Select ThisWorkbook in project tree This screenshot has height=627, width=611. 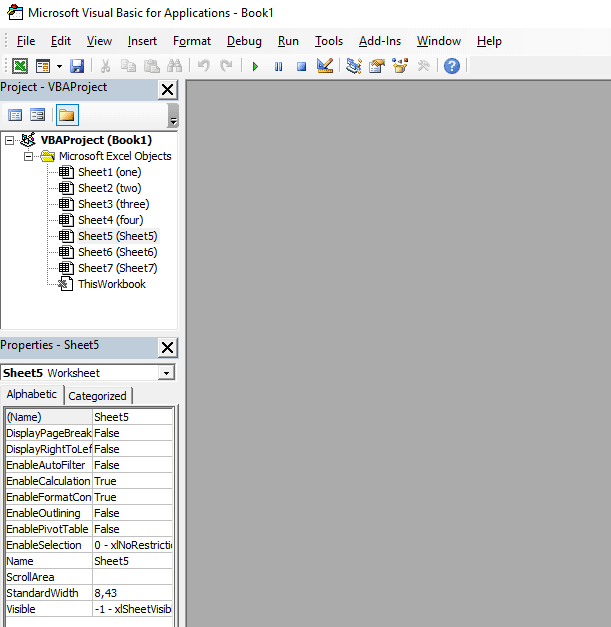[x=112, y=284]
